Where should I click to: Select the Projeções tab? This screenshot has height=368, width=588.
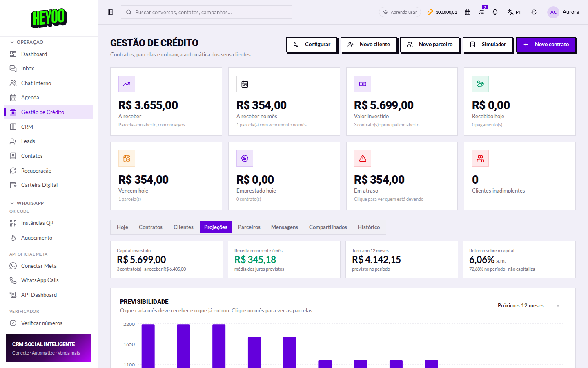tap(216, 227)
